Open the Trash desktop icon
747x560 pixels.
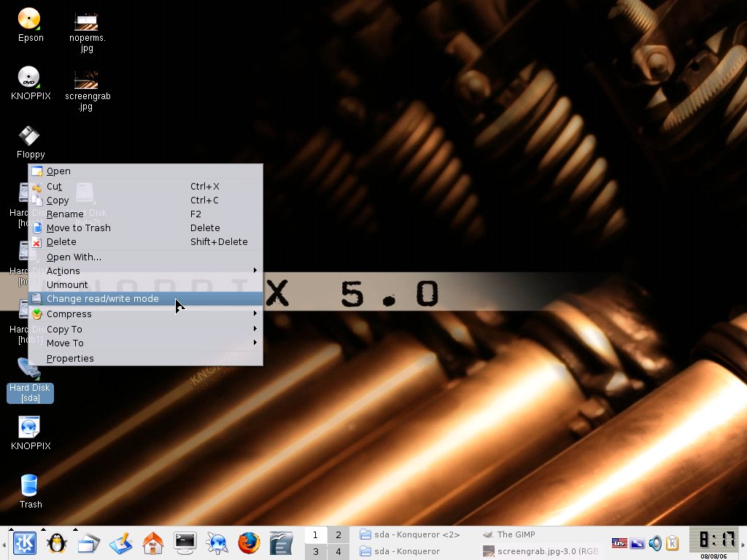coord(30,491)
